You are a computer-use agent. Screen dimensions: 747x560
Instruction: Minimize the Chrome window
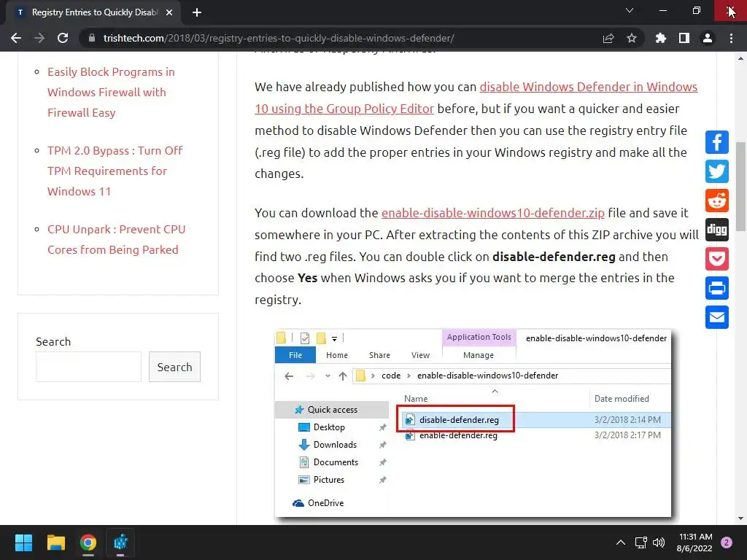pos(662,10)
